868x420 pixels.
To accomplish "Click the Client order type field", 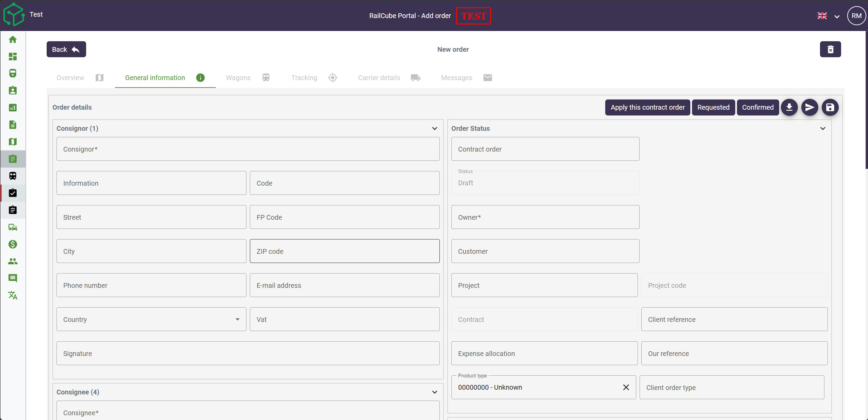I will [732, 387].
